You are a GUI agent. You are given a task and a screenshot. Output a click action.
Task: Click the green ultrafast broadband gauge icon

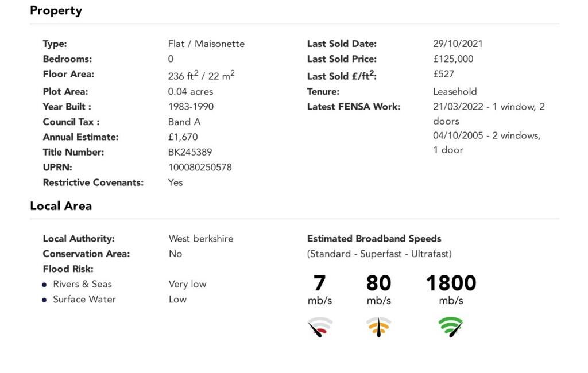451,327
